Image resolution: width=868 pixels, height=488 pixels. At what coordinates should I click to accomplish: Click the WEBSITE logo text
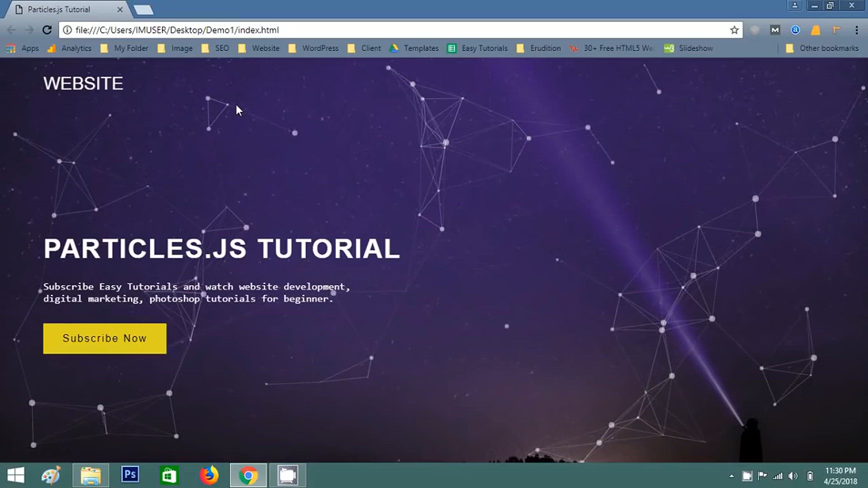point(83,84)
